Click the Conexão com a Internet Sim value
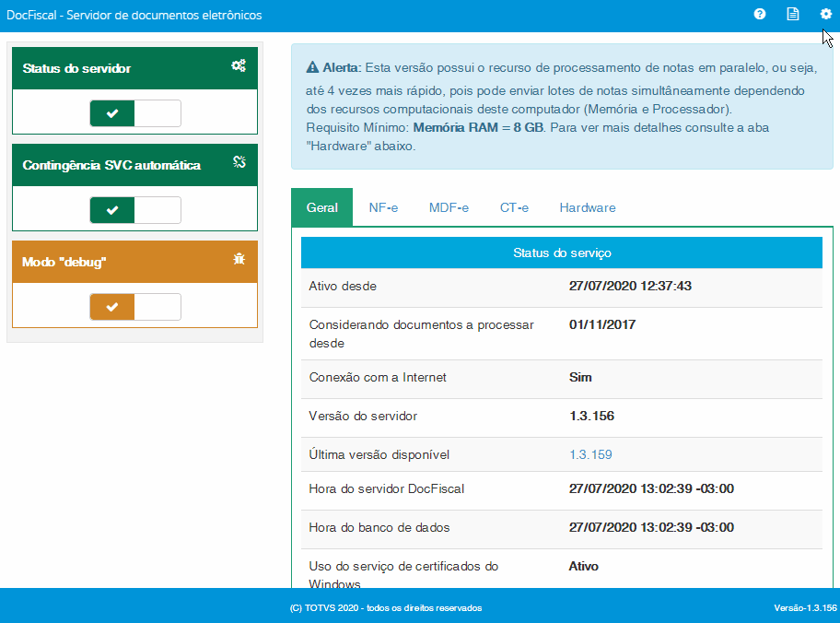 pyautogui.click(x=580, y=377)
